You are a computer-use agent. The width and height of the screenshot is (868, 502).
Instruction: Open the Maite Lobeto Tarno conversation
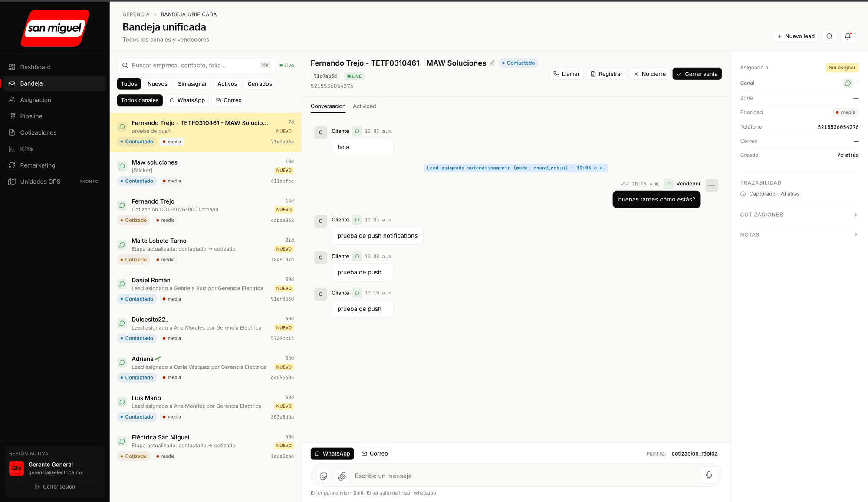(206, 251)
